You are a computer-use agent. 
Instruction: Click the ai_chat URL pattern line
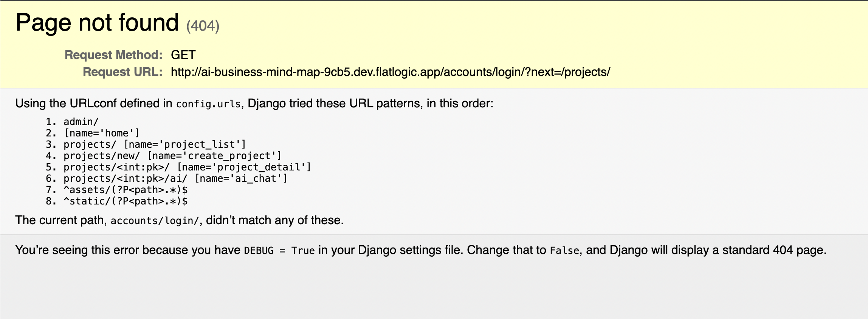point(175,178)
